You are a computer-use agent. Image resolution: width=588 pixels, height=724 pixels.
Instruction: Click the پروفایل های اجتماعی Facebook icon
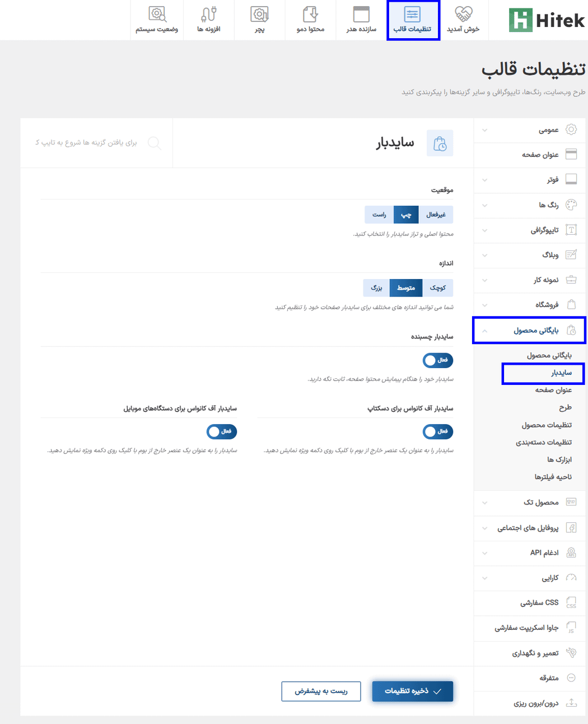[571, 527]
